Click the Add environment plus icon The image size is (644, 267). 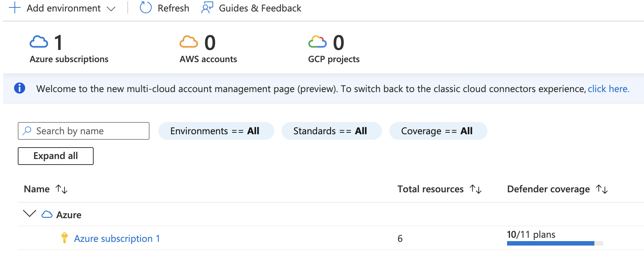point(14,8)
